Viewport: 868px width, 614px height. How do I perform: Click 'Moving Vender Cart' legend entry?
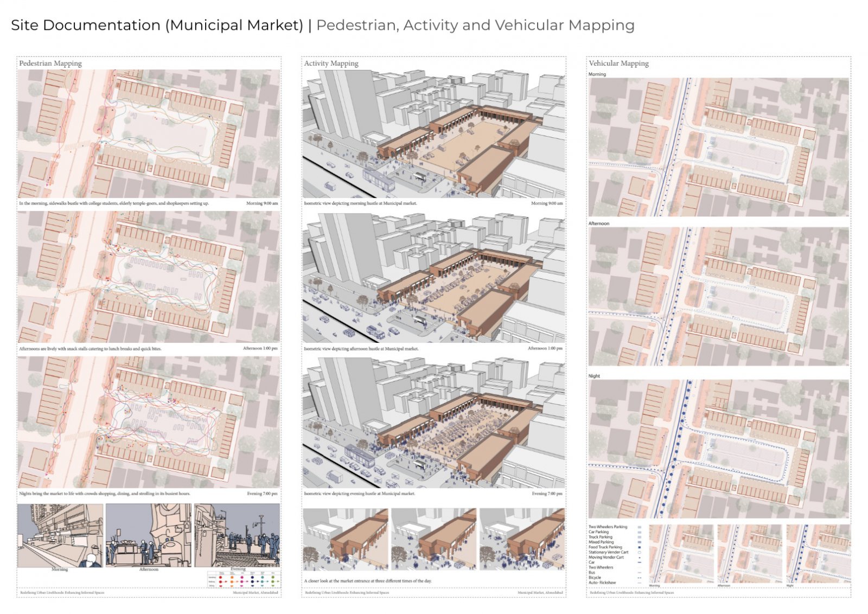coord(606,557)
